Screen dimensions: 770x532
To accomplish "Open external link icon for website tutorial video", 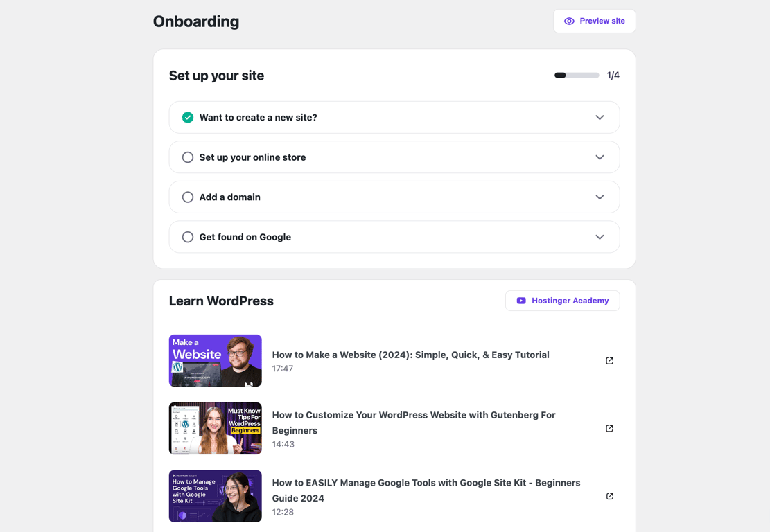I will 609,361.
